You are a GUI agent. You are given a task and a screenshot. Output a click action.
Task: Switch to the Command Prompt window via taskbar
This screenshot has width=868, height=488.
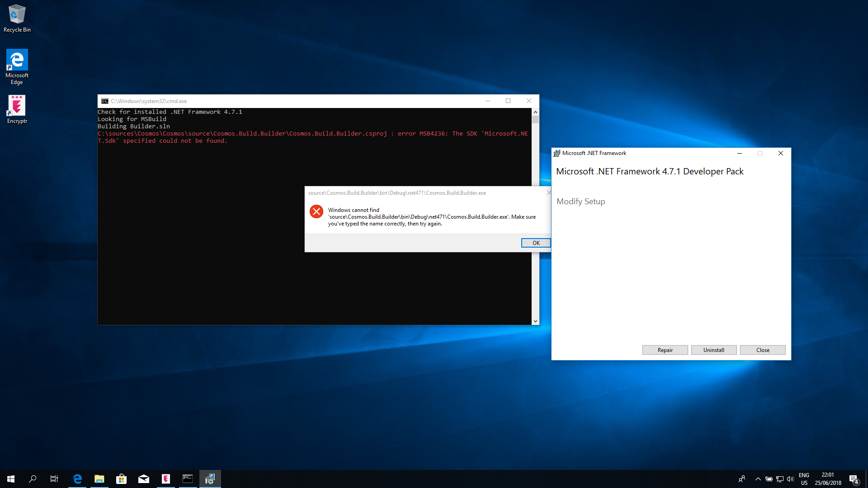[188, 479]
